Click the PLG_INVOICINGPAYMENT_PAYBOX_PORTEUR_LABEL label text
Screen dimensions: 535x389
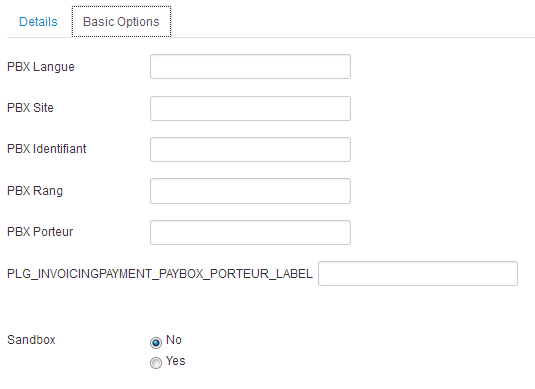[x=160, y=274]
